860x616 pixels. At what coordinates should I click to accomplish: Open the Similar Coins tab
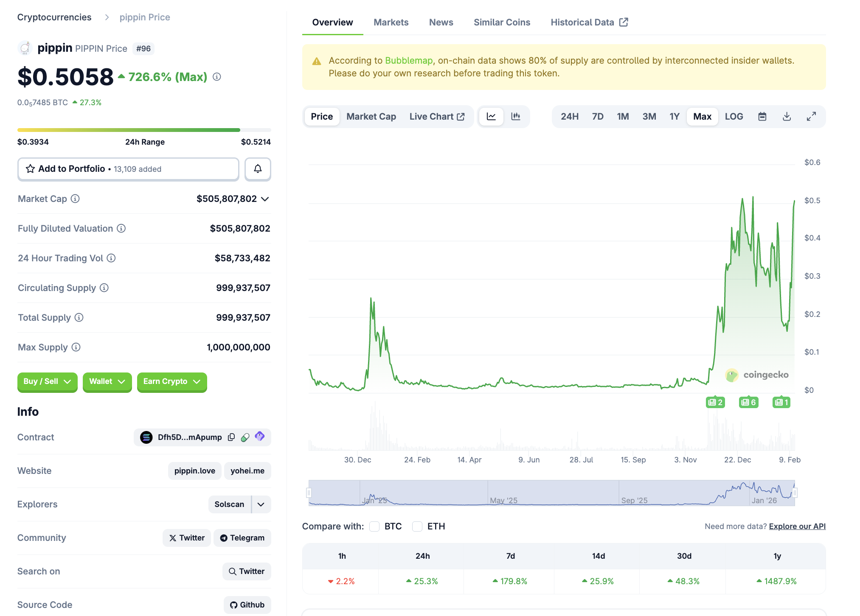click(x=502, y=22)
